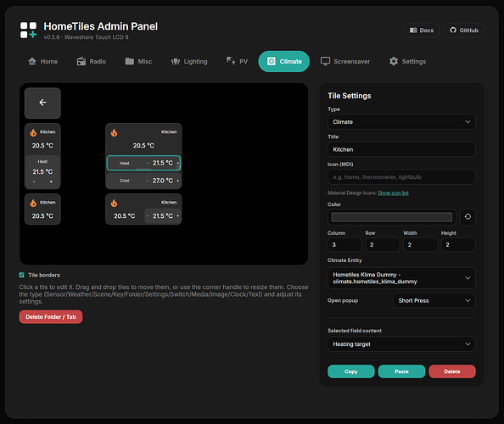
Task: Click the HomeTiles logo icon
Action: tap(28, 31)
